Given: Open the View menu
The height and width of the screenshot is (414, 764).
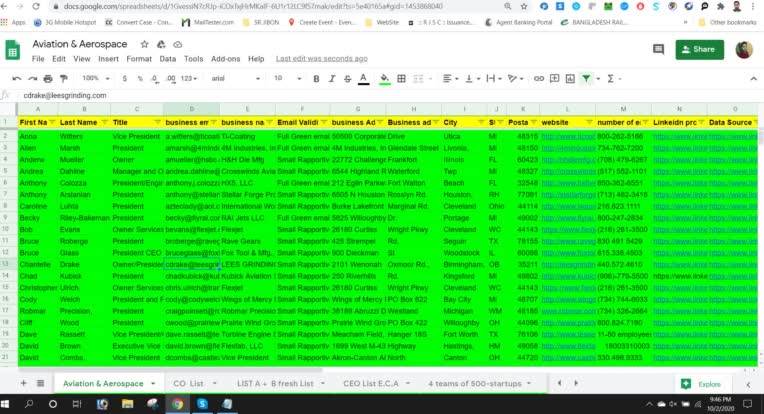Looking at the screenshot, I should 82,58.
